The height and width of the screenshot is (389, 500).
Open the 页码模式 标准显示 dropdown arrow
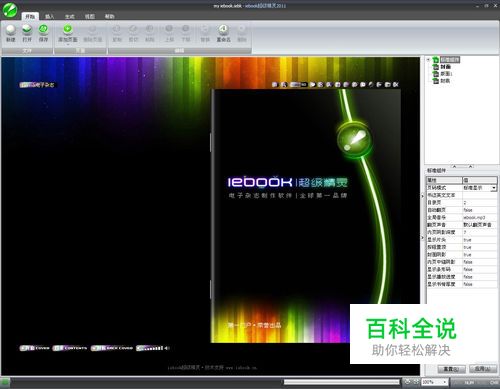494,188
